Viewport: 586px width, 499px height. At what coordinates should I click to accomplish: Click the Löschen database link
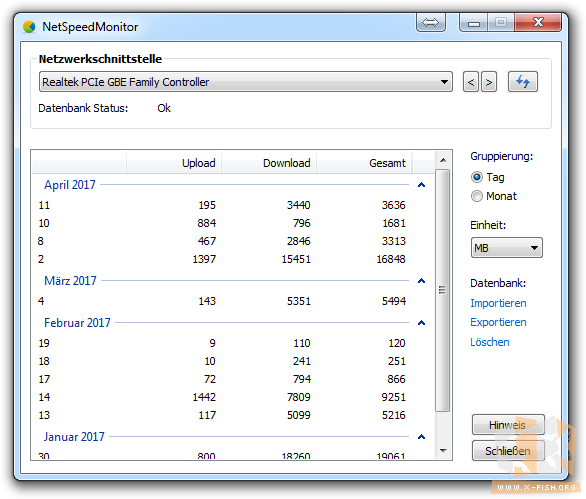coord(490,342)
